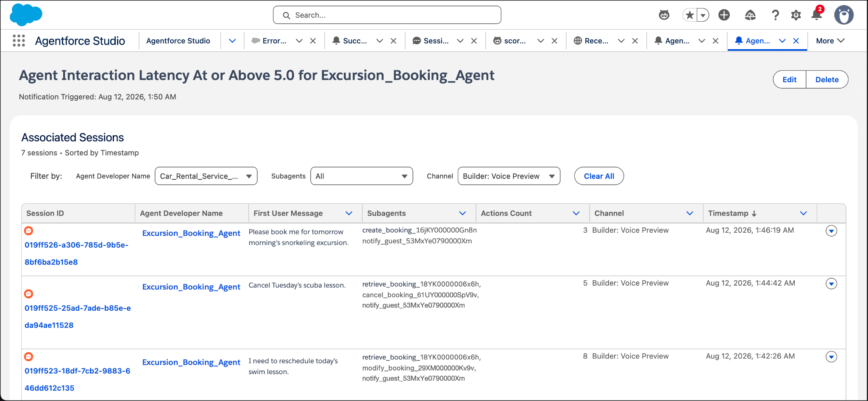
Task: Open the More tabs menu
Action: click(x=830, y=41)
